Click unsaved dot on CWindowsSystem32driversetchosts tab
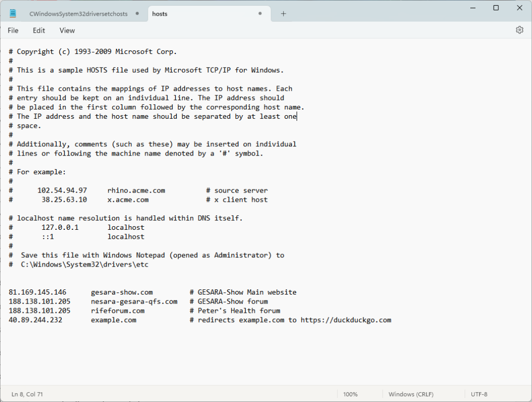Image resolution: width=532 pixels, height=402 pixels. pyautogui.click(x=137, y=14)
